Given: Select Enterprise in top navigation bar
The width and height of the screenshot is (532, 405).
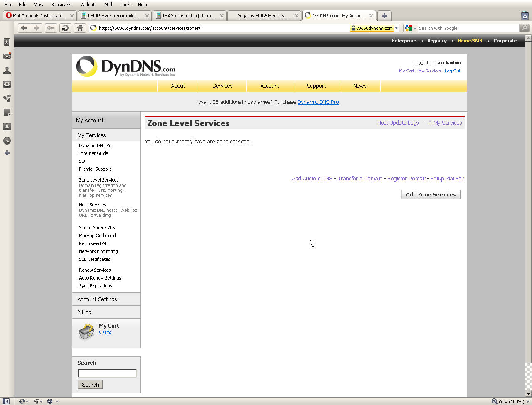Looking at the screenshot, I should [x=404, y=41].
